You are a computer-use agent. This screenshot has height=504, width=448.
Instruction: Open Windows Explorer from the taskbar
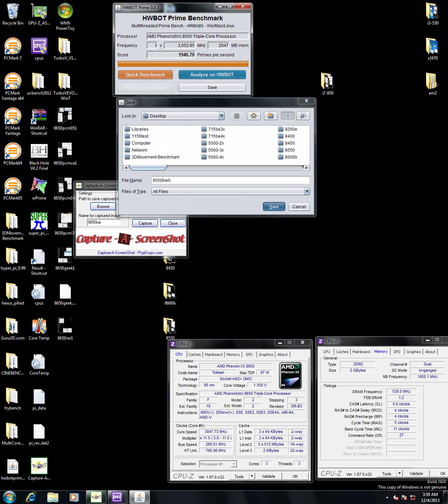tap(53, 497)
